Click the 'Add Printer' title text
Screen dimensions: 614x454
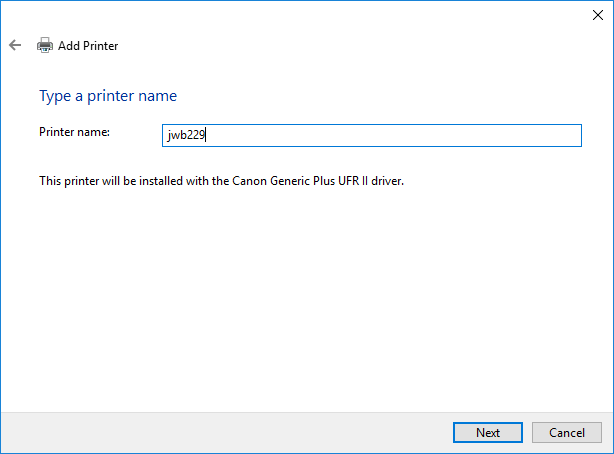(88, 46)
